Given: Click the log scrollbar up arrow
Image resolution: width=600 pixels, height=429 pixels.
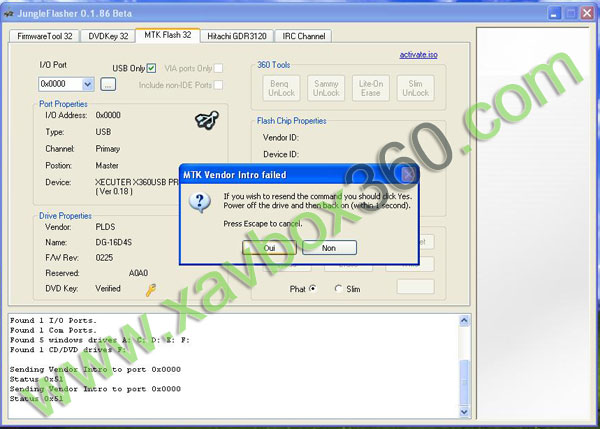Looking at the screenshot, I should click(x=464, y=320).
